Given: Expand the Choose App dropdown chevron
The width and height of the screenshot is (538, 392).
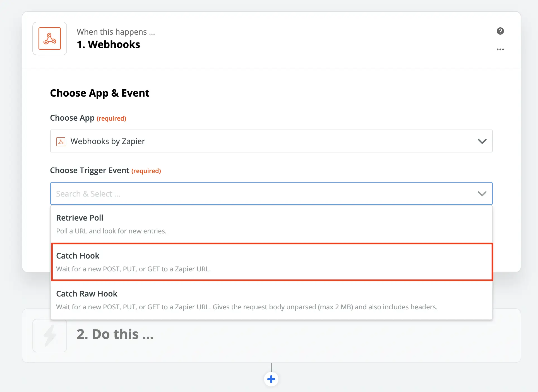Looking at the screenshot, I should pyautogui.click(x=482, y=141).
